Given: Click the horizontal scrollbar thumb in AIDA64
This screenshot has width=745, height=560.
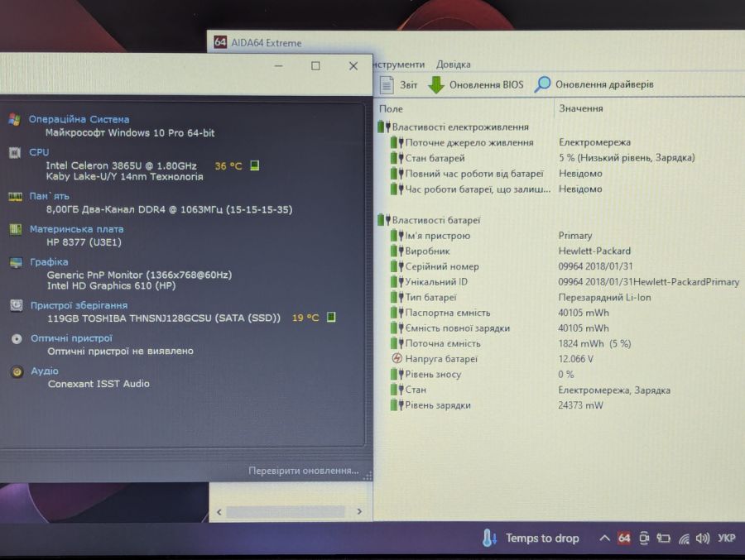Looking at the screenshot, I should click(286, 511).
